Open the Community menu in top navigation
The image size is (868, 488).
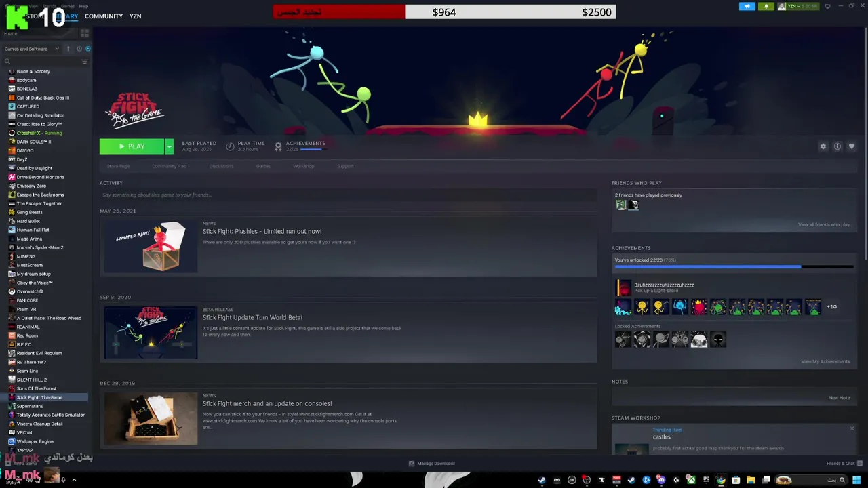point(104,16)
